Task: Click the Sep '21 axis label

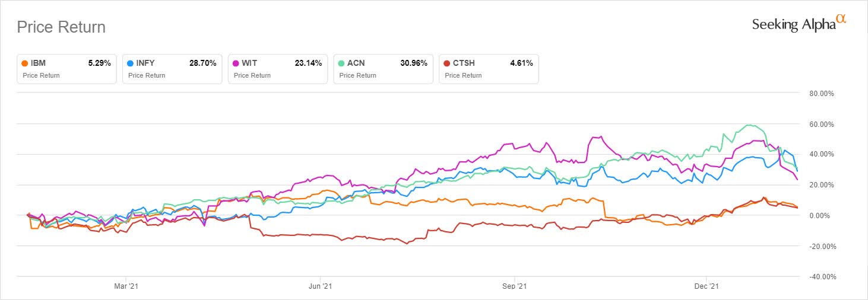Action: (x=514, y=286)
